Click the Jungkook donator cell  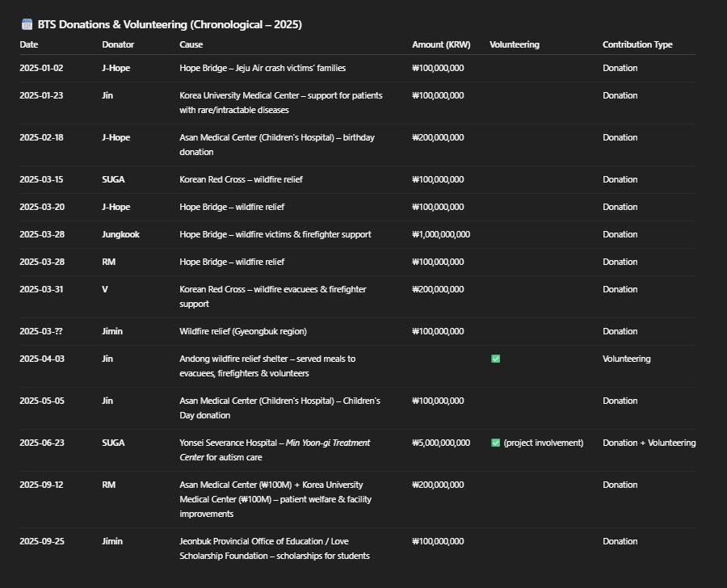120,234
